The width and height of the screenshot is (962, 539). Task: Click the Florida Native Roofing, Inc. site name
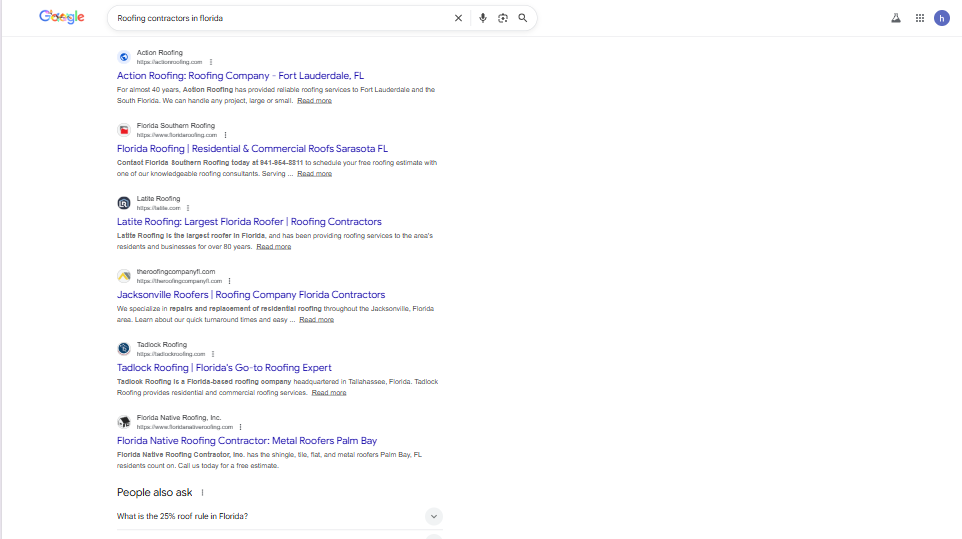pos(179,418)
